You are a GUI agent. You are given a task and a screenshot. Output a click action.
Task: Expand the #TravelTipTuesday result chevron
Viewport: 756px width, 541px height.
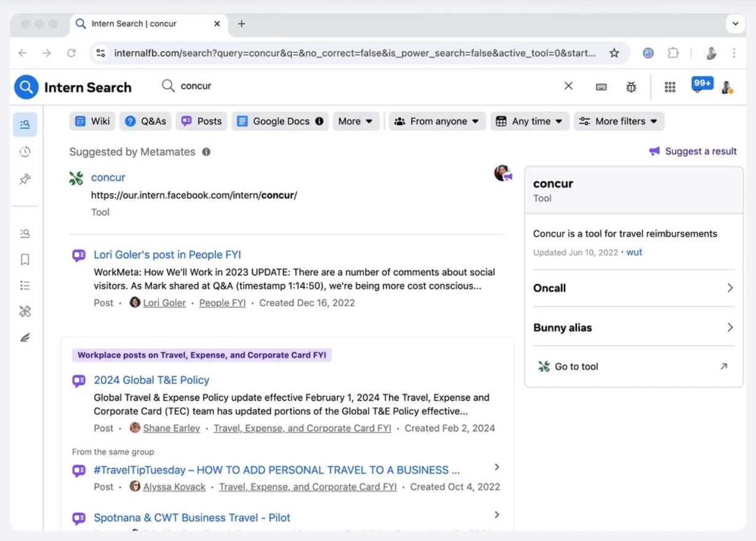(x=497, y=467)
